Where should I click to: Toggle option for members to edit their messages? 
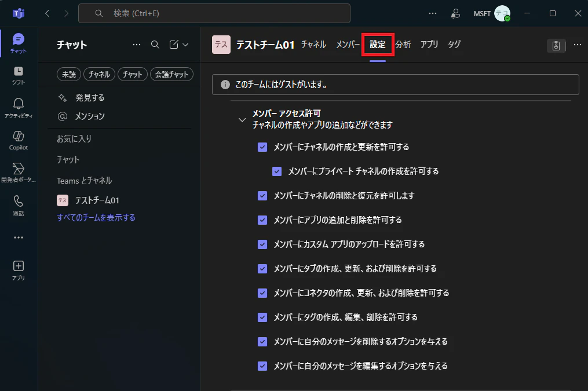(x=262, y=366)
